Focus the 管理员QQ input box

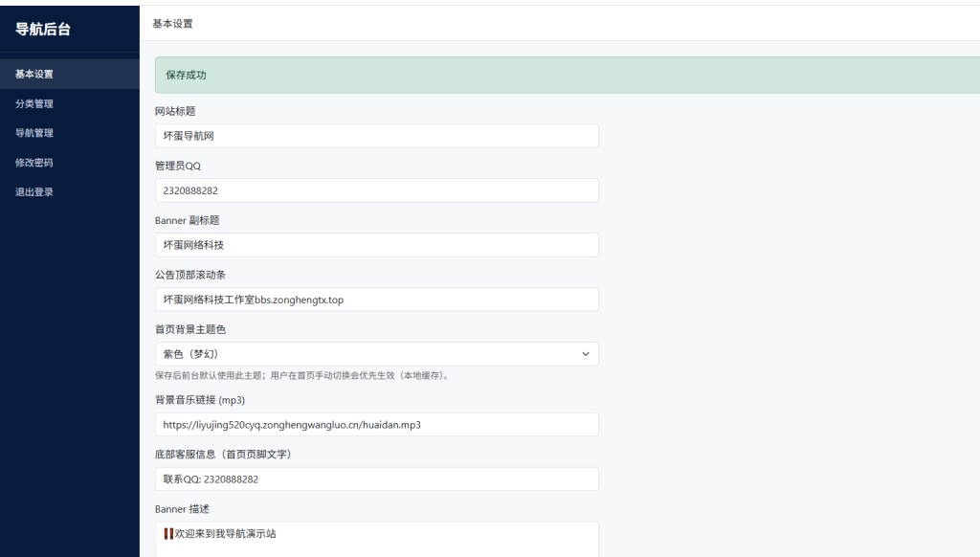(x=375, y=189)
